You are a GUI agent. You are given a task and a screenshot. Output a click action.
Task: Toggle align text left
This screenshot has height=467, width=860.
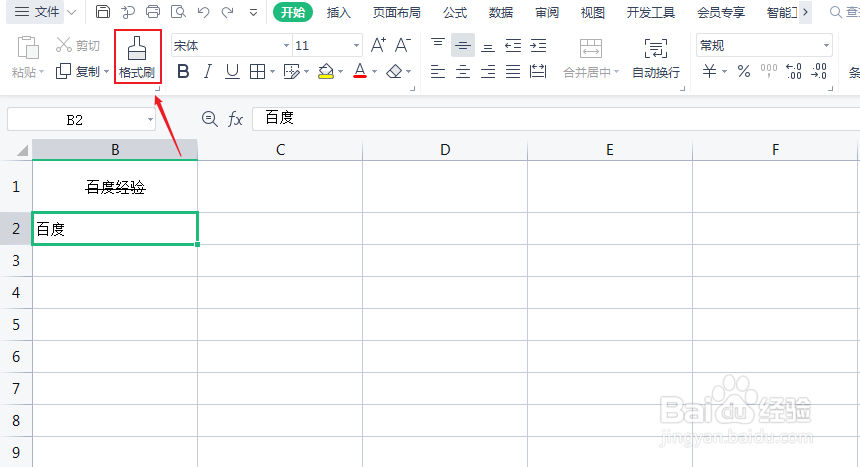pyautogui.click(x=438, y=71)
